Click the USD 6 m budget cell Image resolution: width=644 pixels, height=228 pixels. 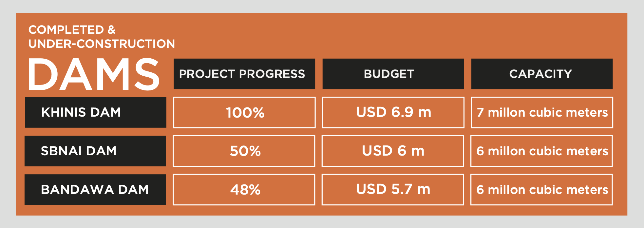(393, 151)
